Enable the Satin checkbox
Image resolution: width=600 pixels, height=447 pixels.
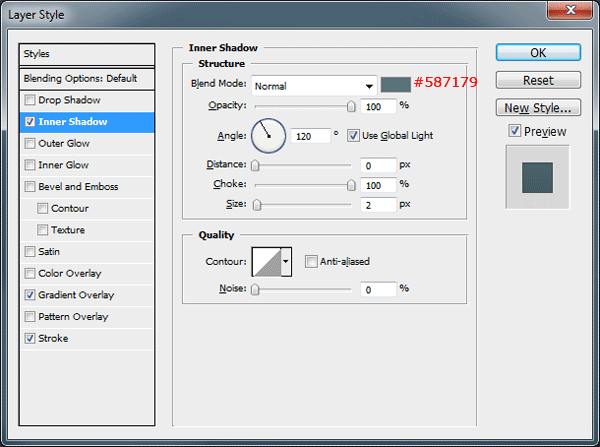30,252
